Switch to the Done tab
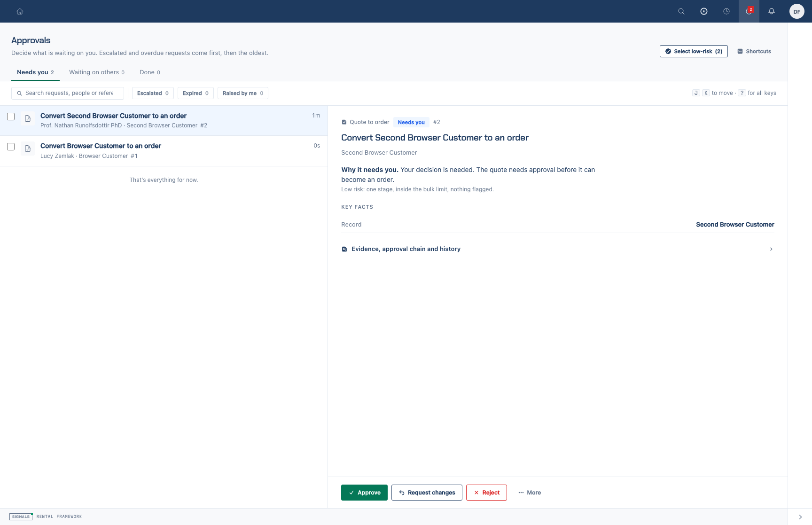This screenshot has width=812, height=525. point(150,72)
